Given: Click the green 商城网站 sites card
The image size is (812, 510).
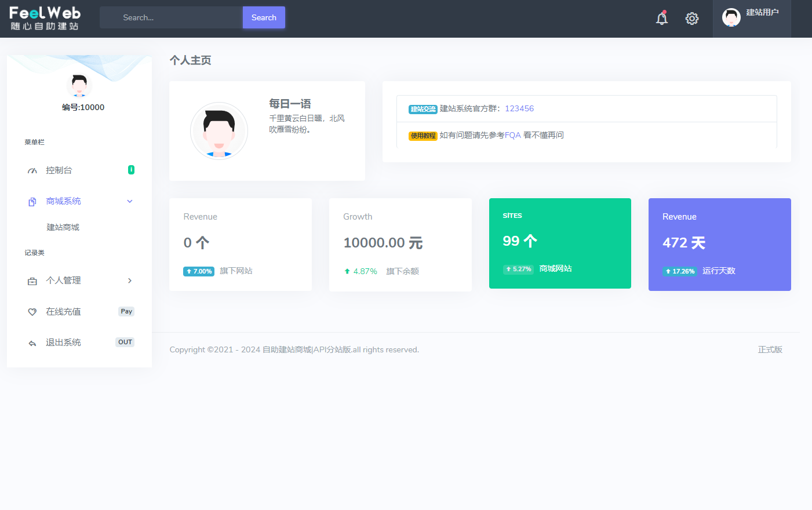Looking at the screenshot, I should tap(559, 243).
